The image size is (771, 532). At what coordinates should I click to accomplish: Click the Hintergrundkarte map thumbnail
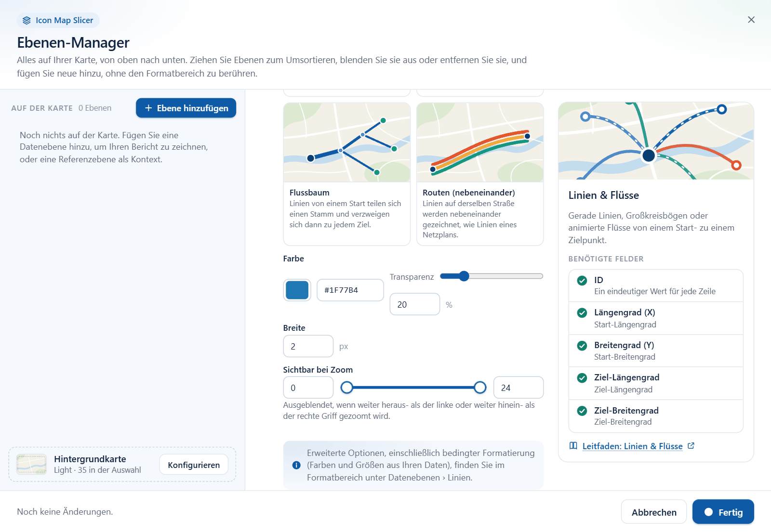click(x=31, y=464)
